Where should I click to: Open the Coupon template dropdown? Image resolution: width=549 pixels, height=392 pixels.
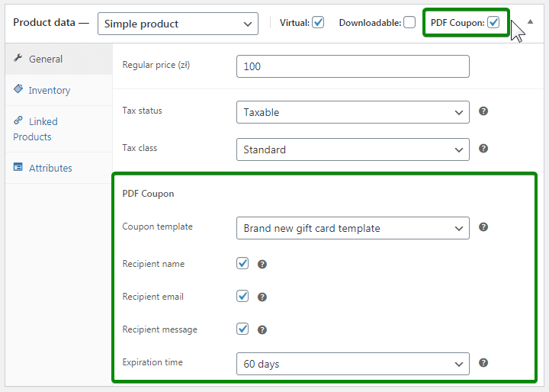(352, 228)
